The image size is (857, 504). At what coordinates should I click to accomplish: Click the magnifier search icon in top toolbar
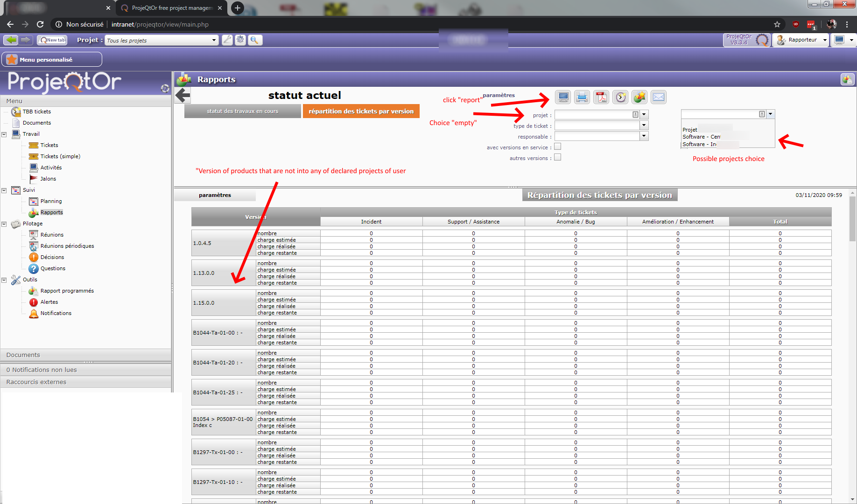254,40
